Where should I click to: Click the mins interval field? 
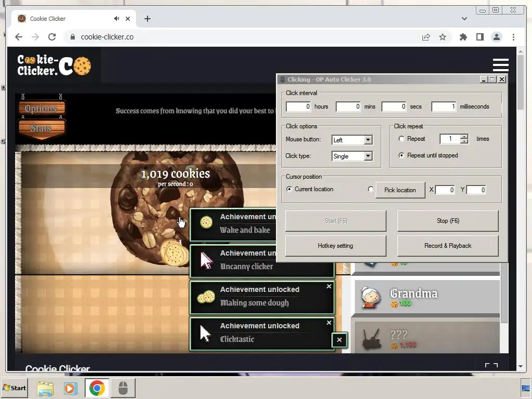(348, 107)
